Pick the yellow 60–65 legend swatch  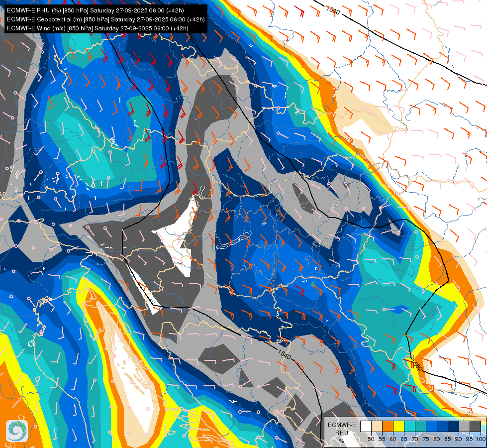point(398,426)
